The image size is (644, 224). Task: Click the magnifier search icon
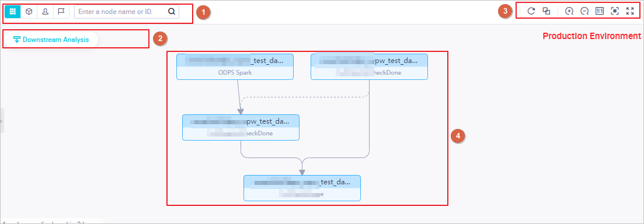[x=172, y=12]
